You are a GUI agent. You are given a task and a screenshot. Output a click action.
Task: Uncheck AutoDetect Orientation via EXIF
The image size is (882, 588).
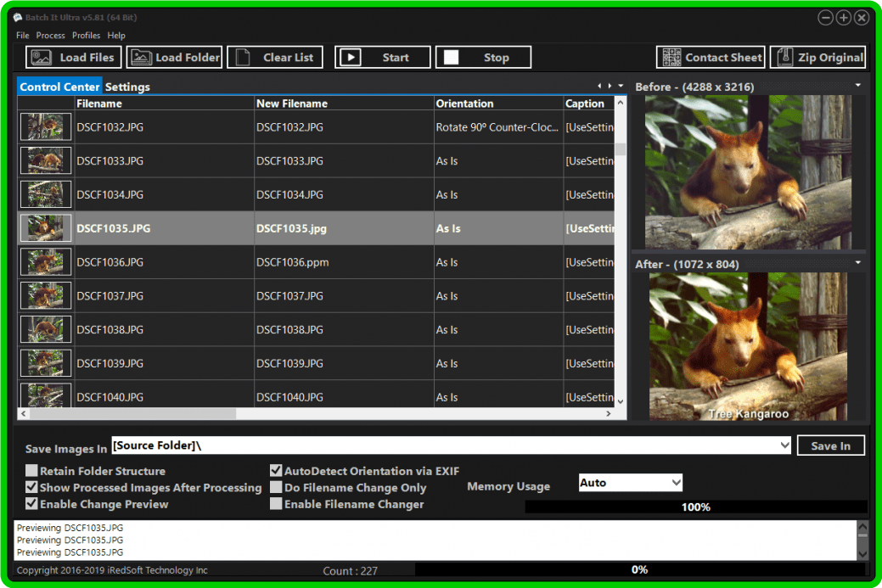pos(276,471)
